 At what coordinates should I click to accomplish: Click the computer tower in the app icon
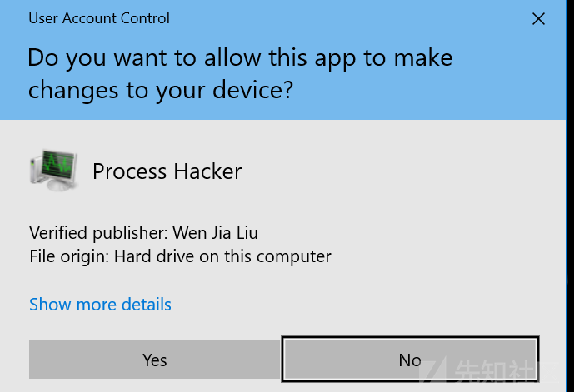[34, 171]
